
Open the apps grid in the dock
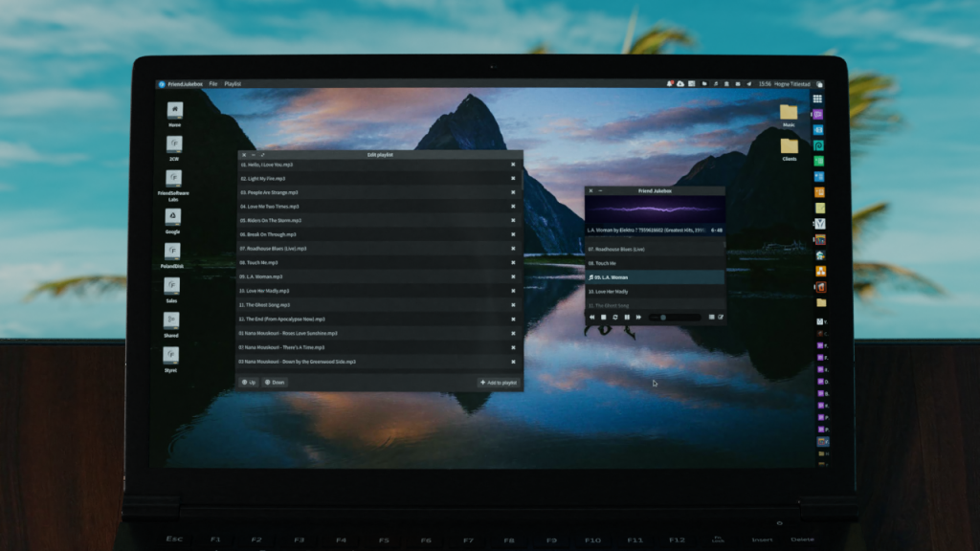point(817,99)
